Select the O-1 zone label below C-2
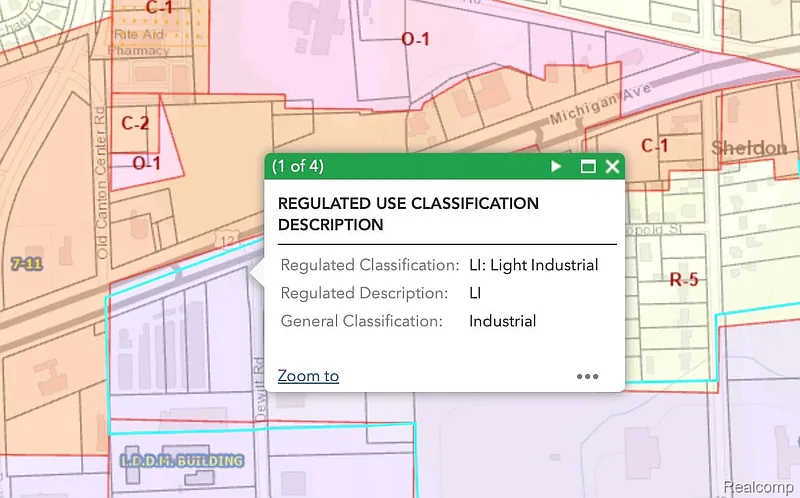Viewport: 800px width, 498px height. click(x=146, y=162)
